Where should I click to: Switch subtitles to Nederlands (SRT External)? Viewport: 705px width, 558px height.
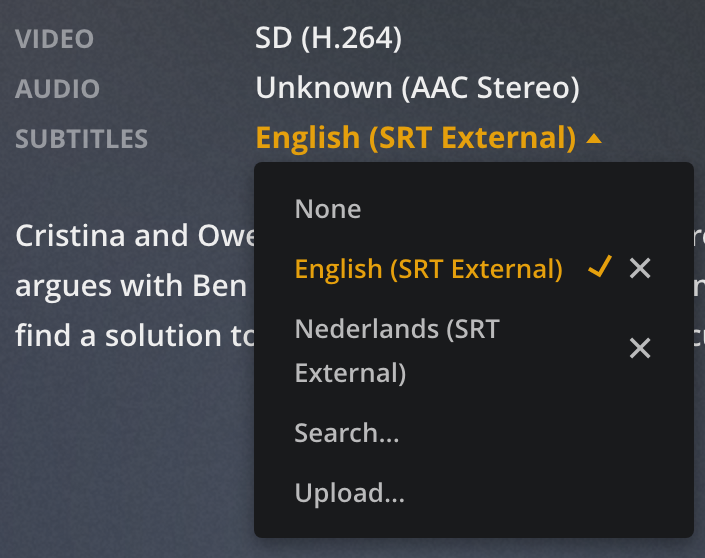396,350
